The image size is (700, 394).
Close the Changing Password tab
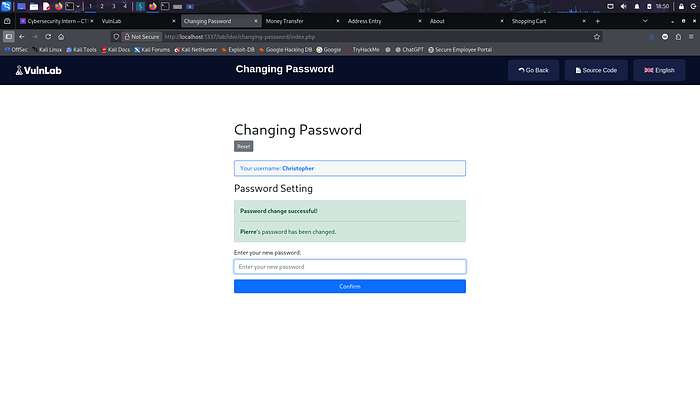(x=256, y=21)
